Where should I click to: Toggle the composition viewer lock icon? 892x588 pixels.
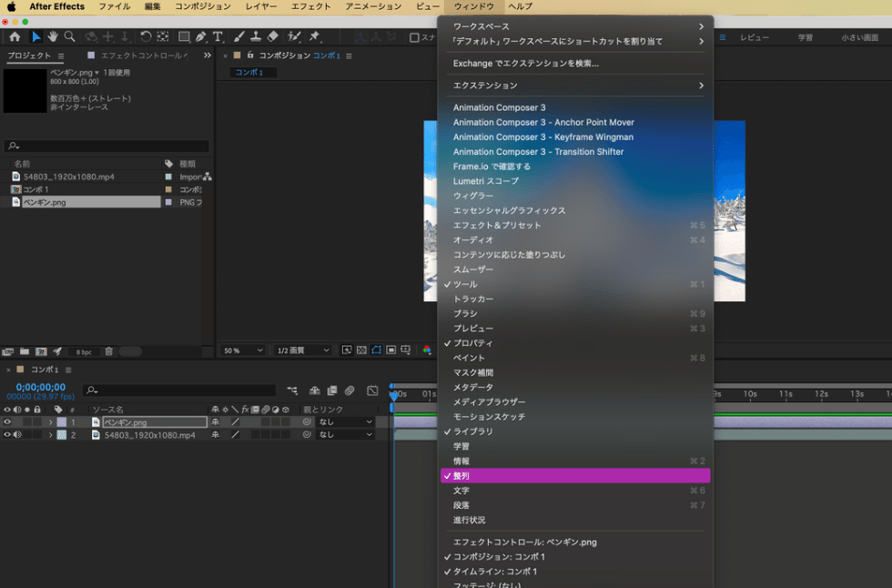[x=249, y=56]
